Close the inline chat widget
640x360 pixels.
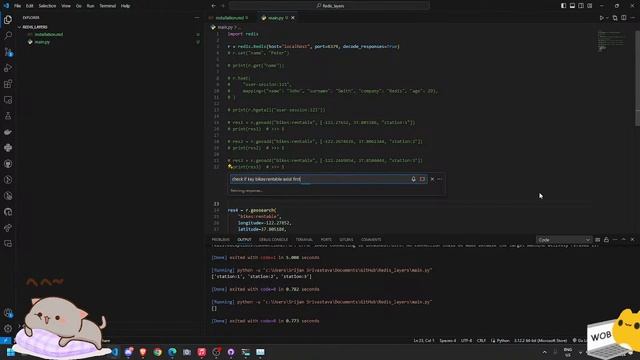(x=432, y=179)
